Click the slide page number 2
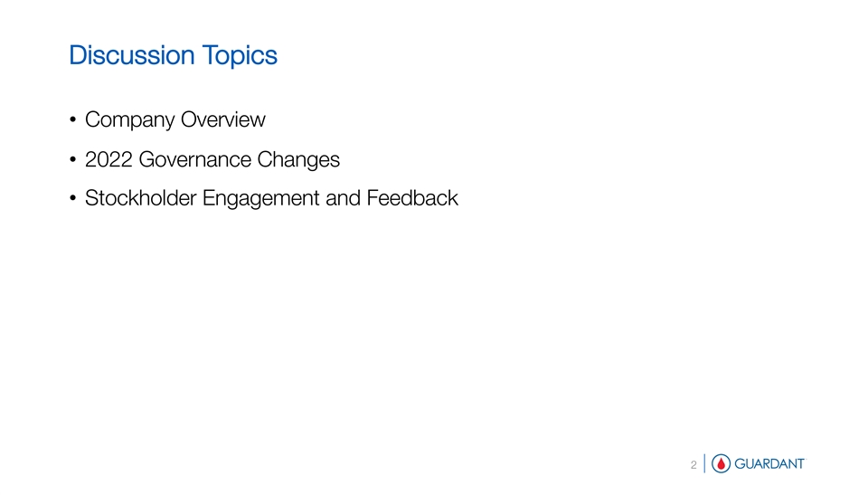868x495 pixels. click(x=693, y=465)
